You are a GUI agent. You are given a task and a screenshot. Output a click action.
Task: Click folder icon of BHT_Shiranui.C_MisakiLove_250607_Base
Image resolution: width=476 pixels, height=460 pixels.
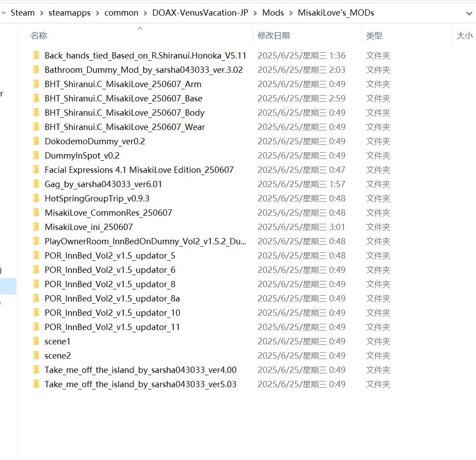(x=36, y=98)
